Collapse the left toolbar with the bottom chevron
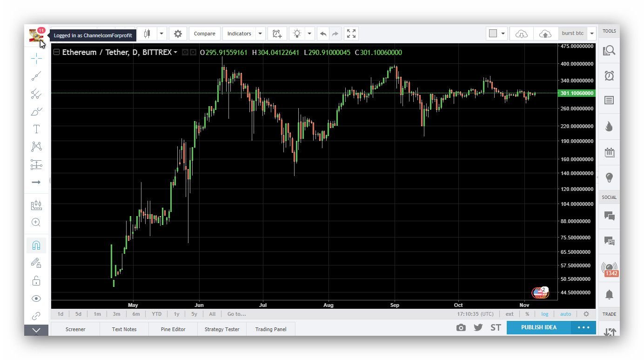This screenshot has height=360, width=644. 36,330
